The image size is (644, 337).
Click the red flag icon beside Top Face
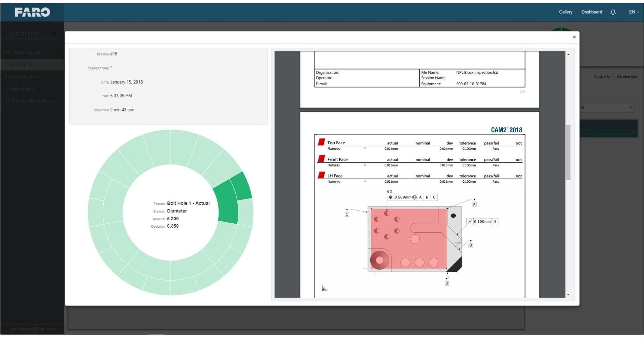[321, 142]
